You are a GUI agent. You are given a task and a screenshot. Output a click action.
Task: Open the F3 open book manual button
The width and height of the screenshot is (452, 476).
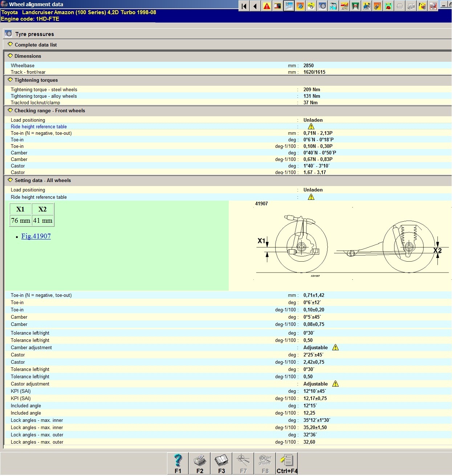pyautogui.click(x=221, y=463)
